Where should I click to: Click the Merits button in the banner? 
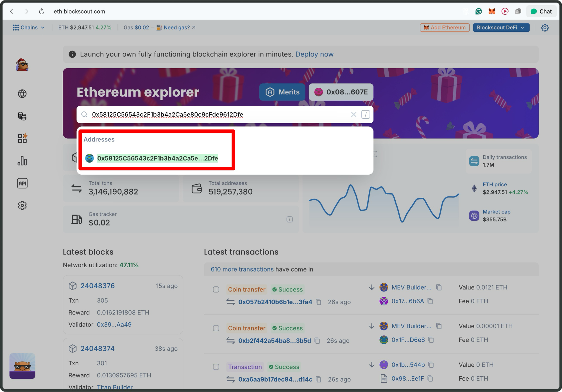[x=282, y=92]
